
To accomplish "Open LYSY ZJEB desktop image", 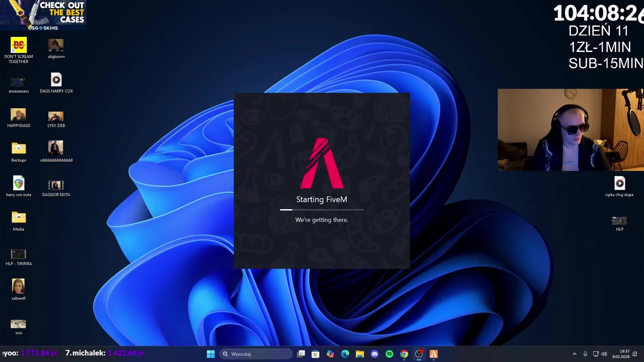I will (x=56, y=119).
